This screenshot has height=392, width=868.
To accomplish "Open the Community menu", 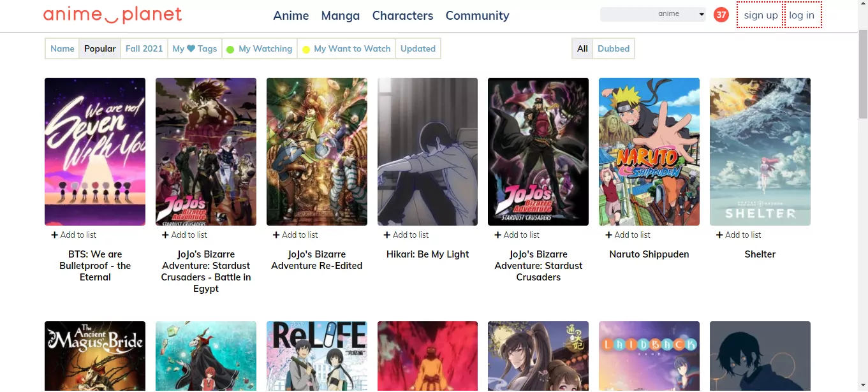I will (477, 16).
